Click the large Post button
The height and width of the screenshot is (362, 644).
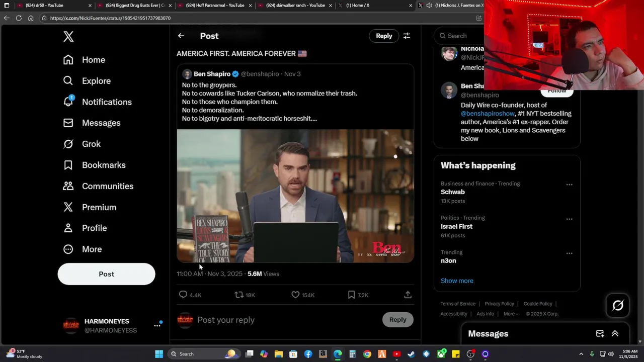click(x=106, y=274)
